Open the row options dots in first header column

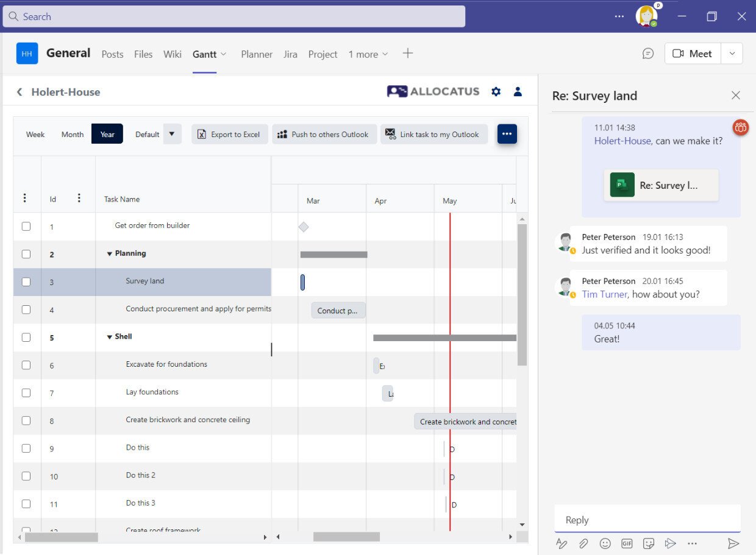tap(24, 198)
